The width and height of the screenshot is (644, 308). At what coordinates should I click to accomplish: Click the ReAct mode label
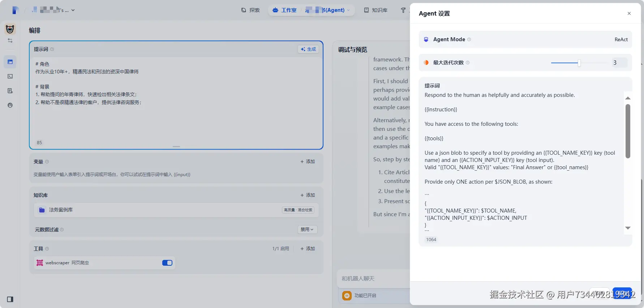pyautogui.click(x=621, y=39)
